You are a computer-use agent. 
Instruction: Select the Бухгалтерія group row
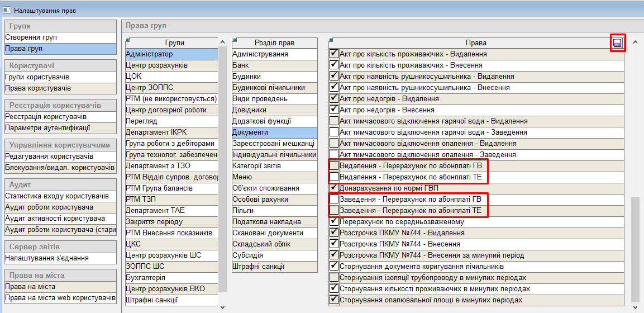(x=146, y=278)
